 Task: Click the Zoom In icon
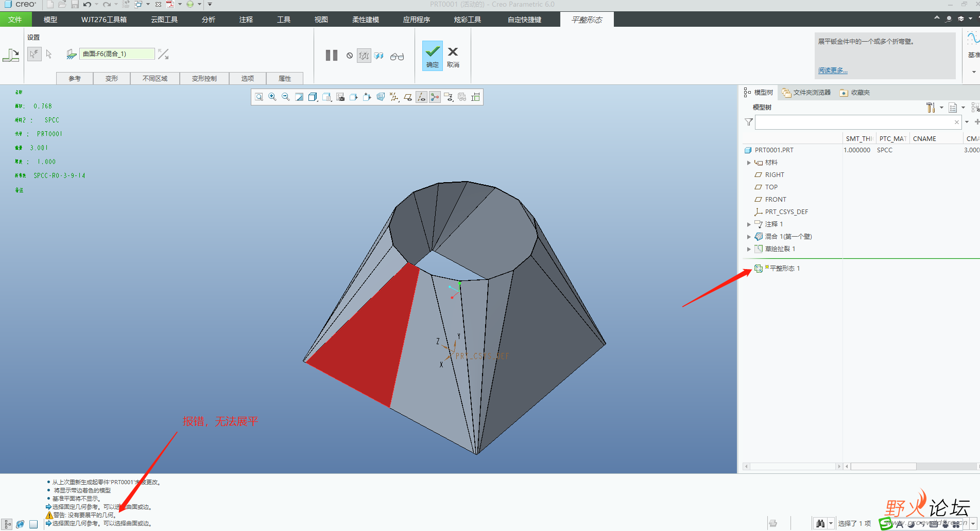click(x=272, y=97)
